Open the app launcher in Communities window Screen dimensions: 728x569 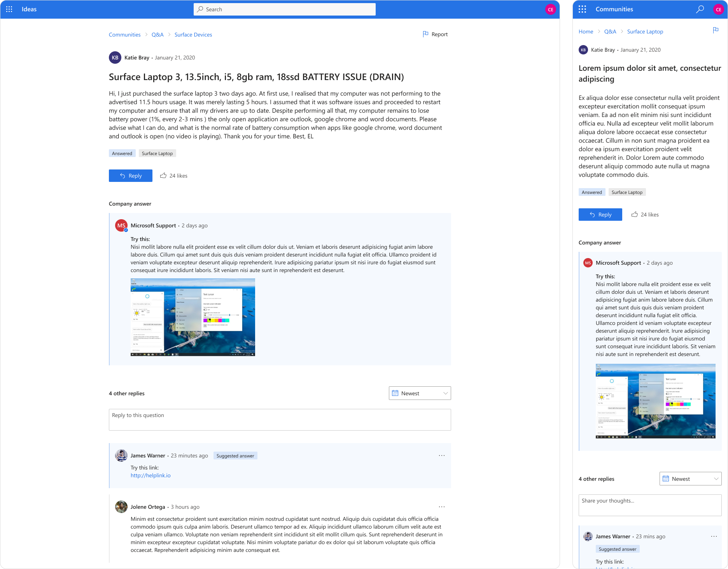pyautogui.click(x=582, y=9)
